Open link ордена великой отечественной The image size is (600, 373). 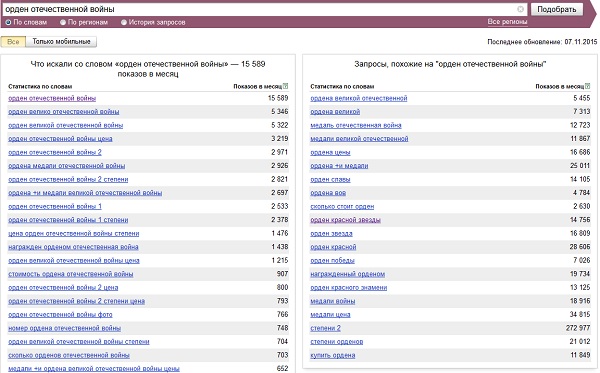[x=359, y=98]
